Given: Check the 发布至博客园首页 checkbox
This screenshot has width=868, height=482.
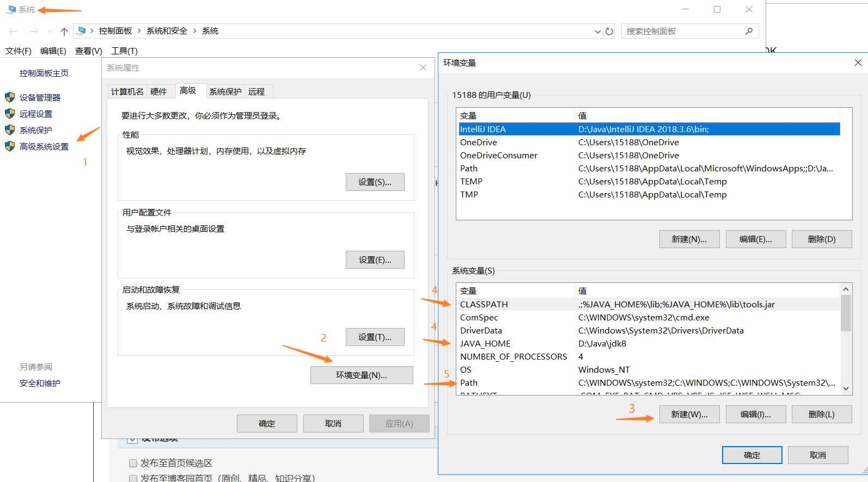Looking at the screenshot, I should point(133,479).
